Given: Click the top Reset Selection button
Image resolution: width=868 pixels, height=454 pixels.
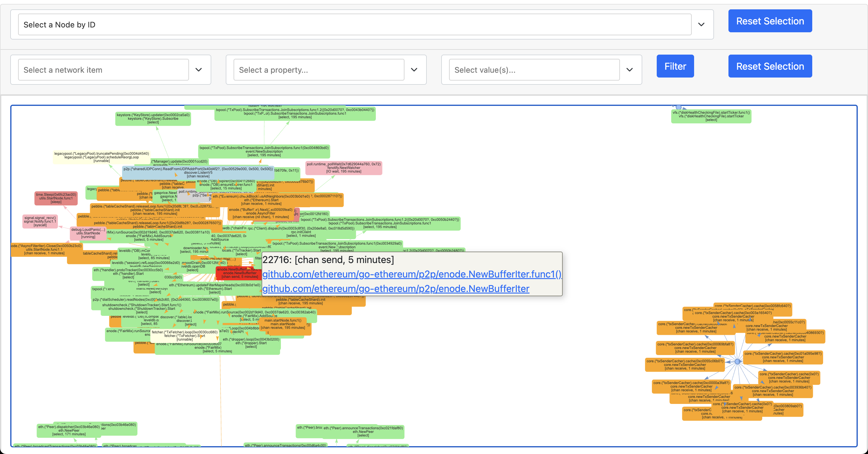Looking at the screenshot, I should click(770, 21).
